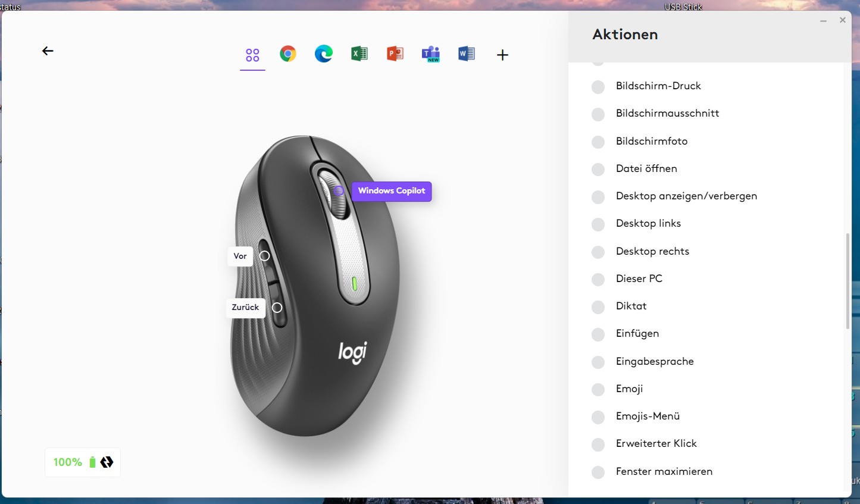Open the PowerPoint app profile
Screen dimensions: 860x504
(x=395, y=54)
